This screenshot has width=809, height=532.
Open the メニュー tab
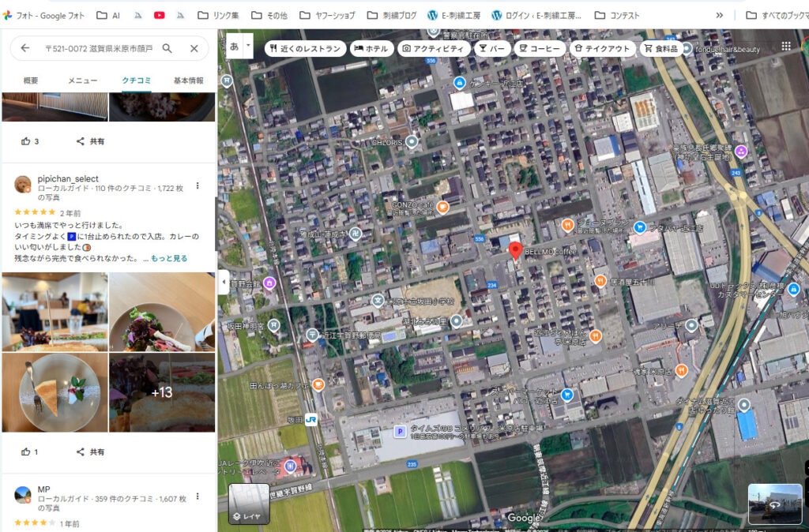[x=82, y=81]
